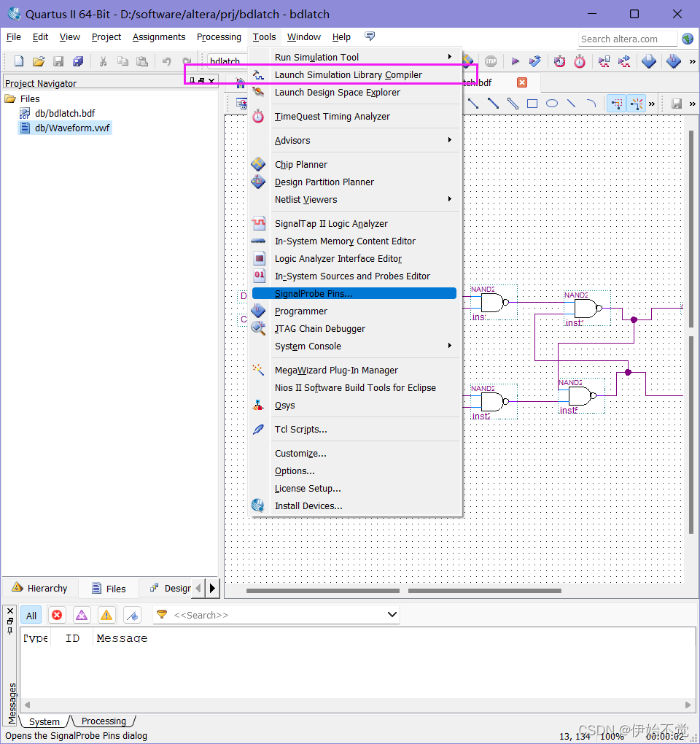Click the Cut scissors icon

pyautogui.click(x=103, y=61)
